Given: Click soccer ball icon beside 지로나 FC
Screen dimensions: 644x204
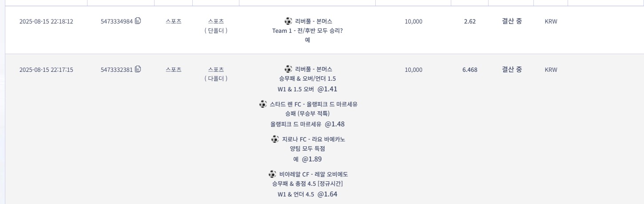Looking at the screenshot, I should click(x=275, y=139).
